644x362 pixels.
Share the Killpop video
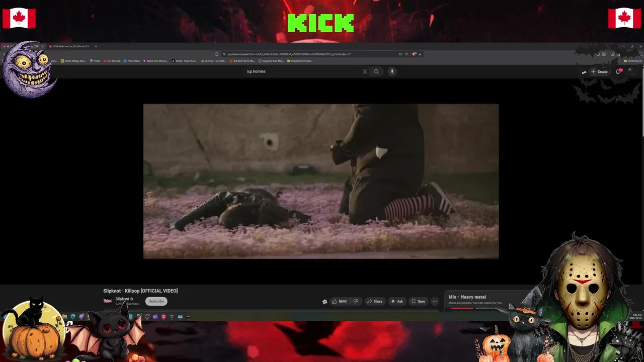(375, 301)
